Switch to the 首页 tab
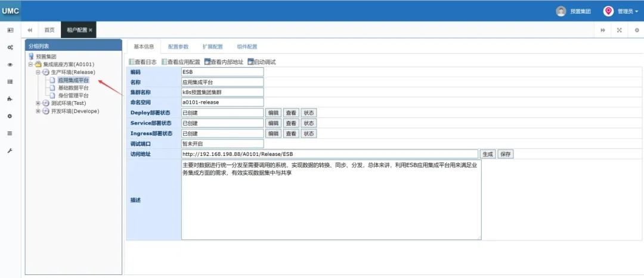The width and height of the screenshot is (644, 278). (x=49, y=30)
